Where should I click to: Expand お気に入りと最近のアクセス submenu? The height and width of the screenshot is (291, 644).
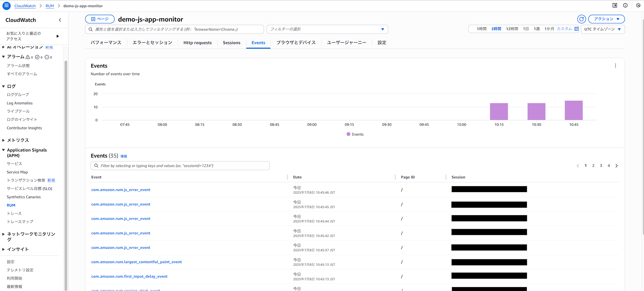[x=58, y=36]
